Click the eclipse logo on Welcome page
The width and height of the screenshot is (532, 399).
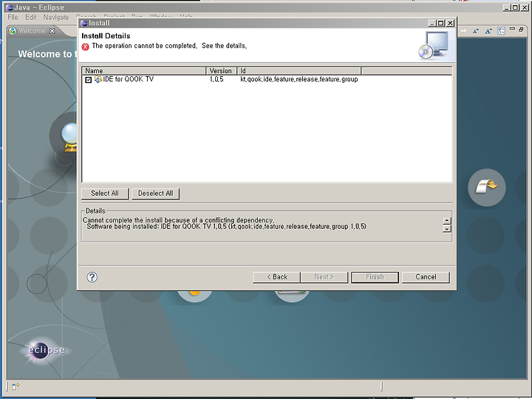46,350
